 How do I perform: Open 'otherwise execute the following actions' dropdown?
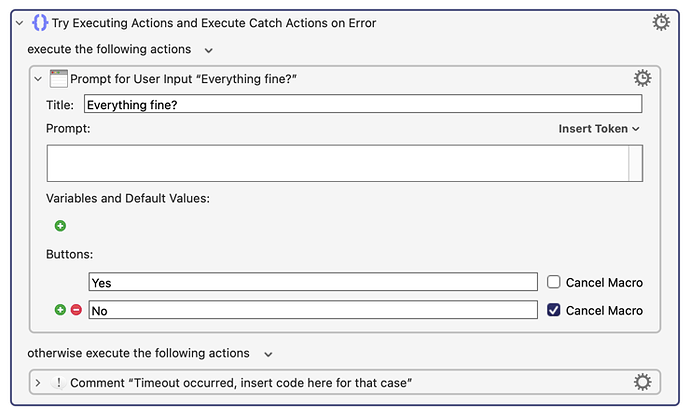coord(268,354)
